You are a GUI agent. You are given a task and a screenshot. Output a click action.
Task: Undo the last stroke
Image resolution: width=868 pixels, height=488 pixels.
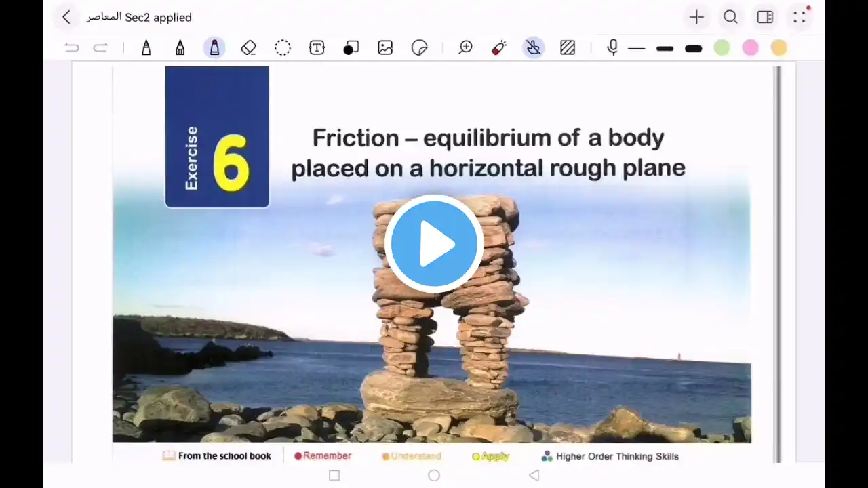coord(72,47)
